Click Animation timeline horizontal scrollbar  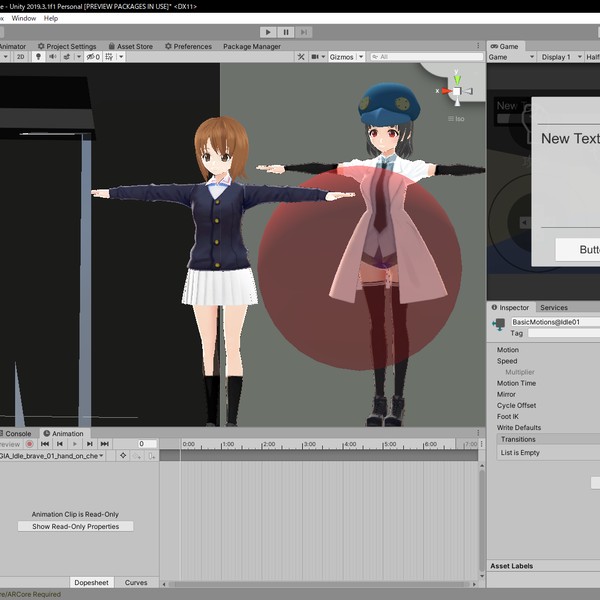click(319, 584)
